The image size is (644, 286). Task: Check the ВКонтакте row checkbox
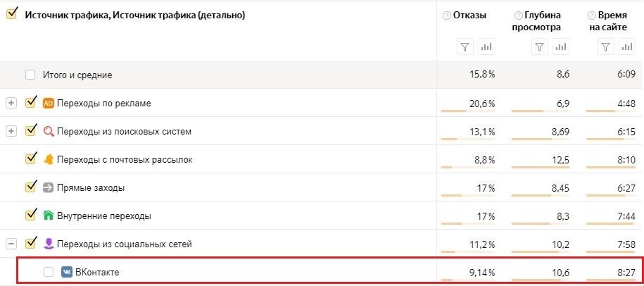point(49,272)
